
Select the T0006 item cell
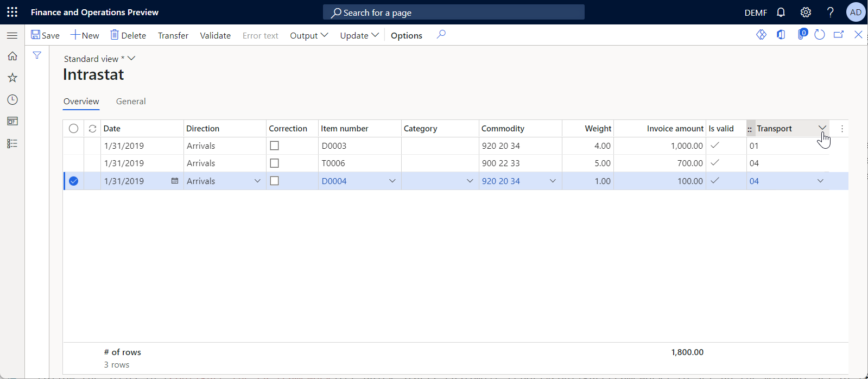pos(359,163)
